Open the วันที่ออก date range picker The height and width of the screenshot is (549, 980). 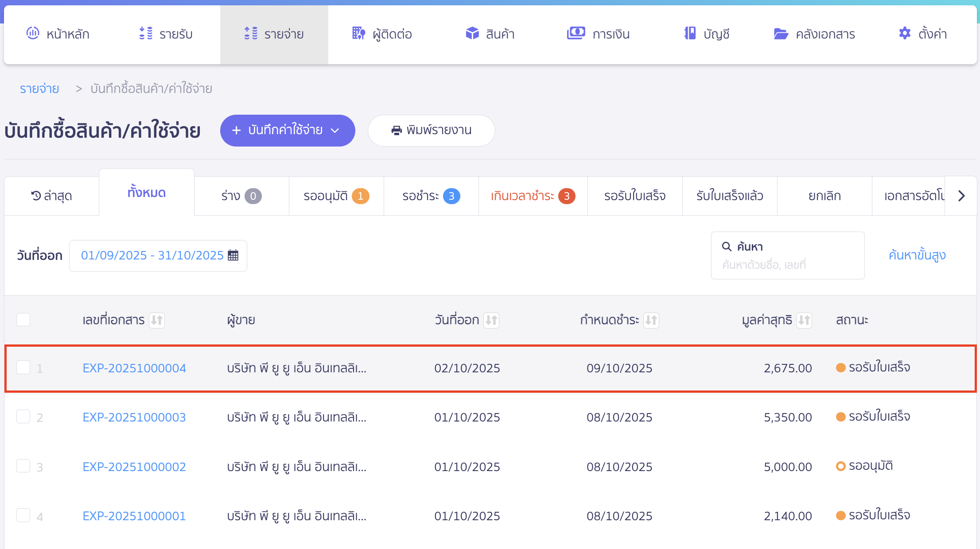coord(158,255)
